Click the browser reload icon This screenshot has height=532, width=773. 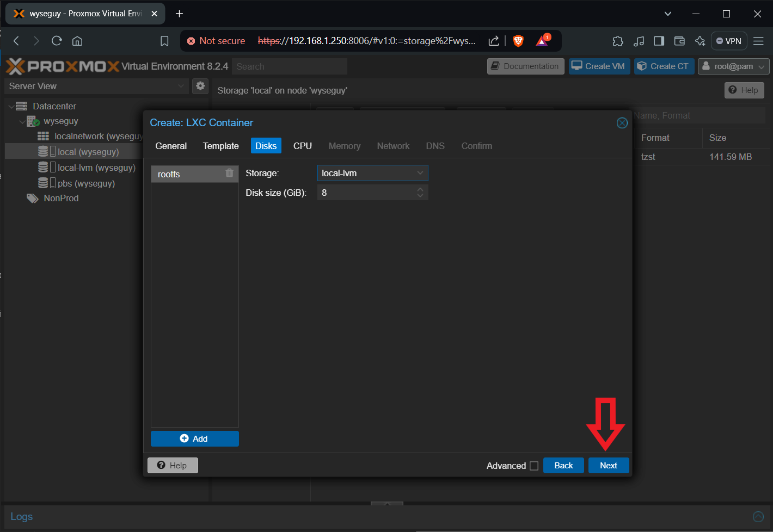coord(57,41)
